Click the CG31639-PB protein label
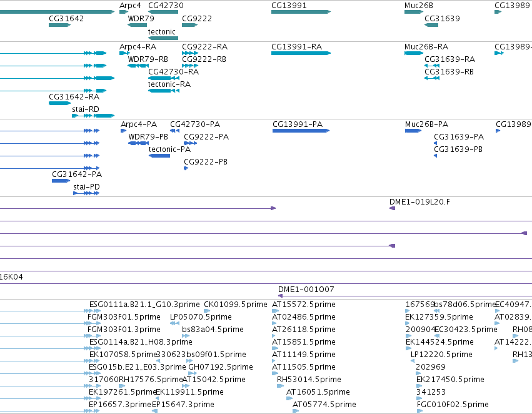 point(458,149)
